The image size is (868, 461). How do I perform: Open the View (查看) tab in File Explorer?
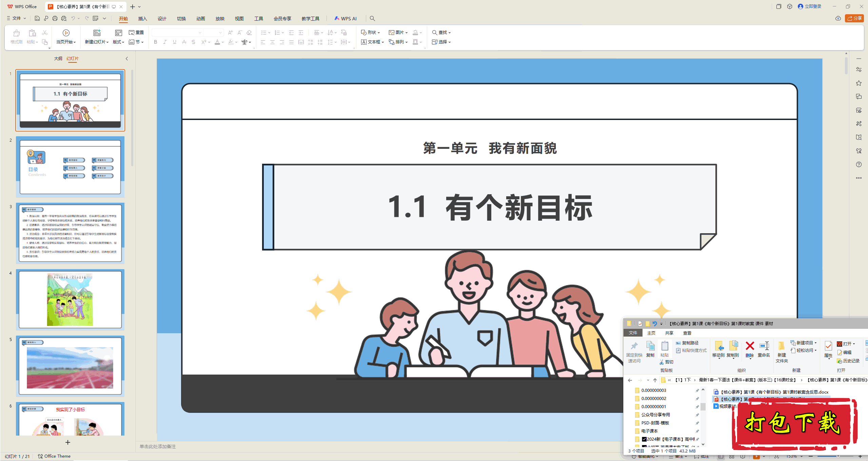pyautogui.click(x=687, y=333)
